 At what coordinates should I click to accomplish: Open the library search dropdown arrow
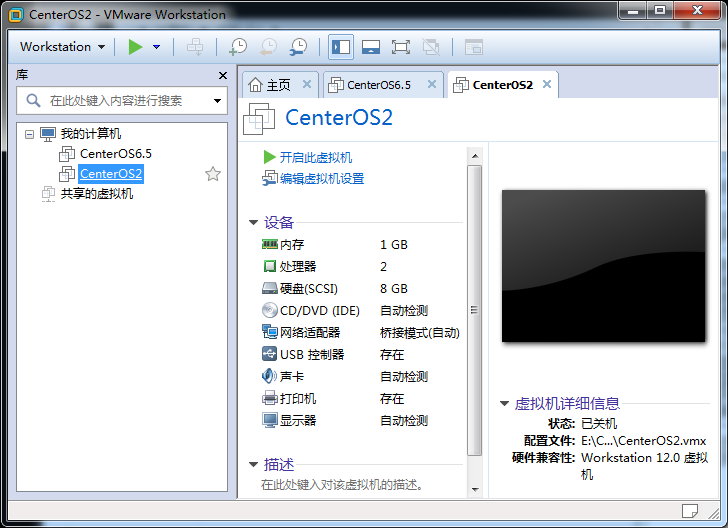pos(217,101)
